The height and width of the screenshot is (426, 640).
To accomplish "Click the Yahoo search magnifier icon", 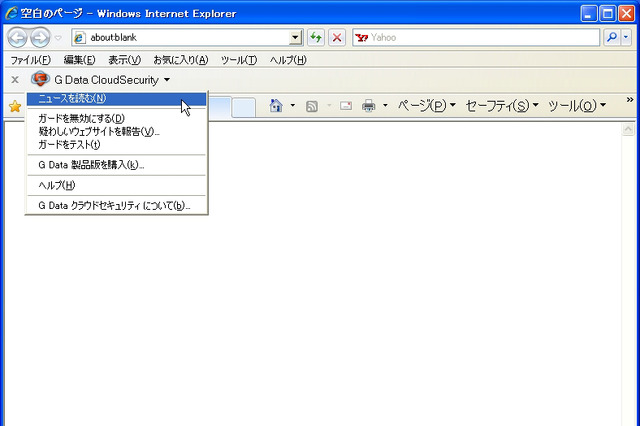I will click(x=611, y=37).
